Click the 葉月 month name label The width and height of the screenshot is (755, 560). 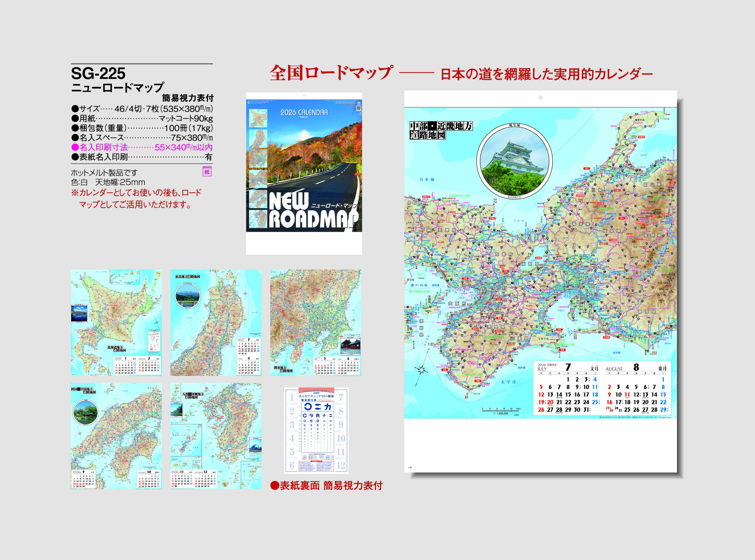coord(663,369)
